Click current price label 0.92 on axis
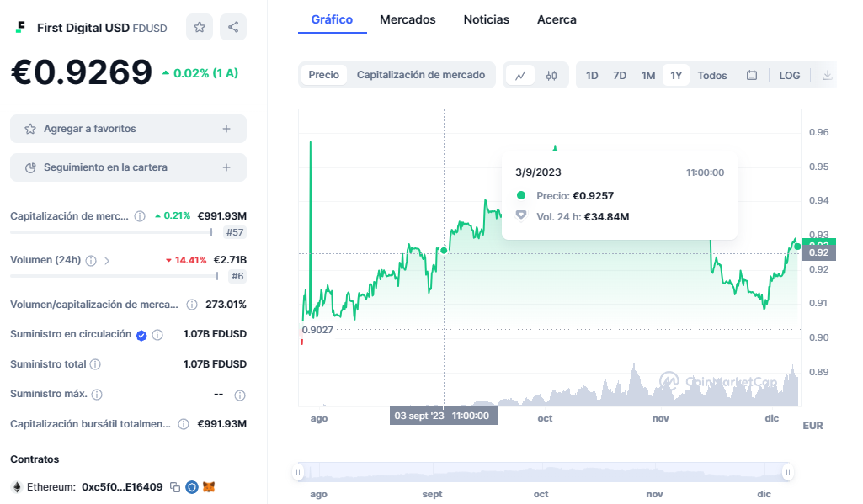 click(x=818, y=252)
